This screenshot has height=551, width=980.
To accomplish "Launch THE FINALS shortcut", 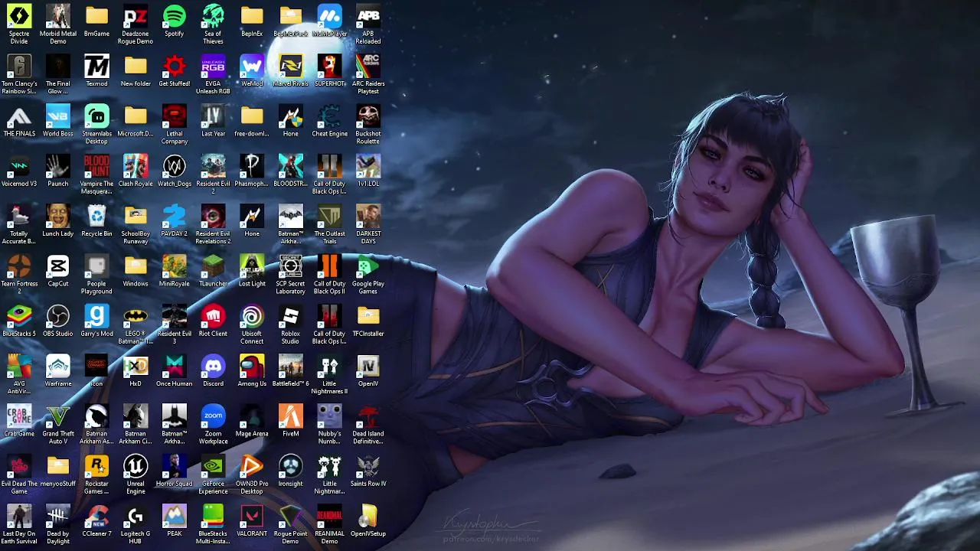I will 19,116.
